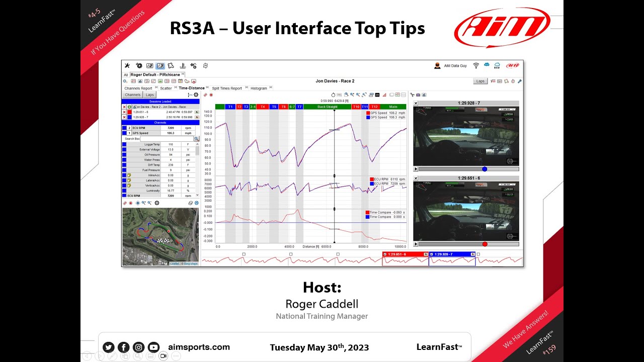Click the red record dot above the graph
644x362 pixels.
pos(211,95)
